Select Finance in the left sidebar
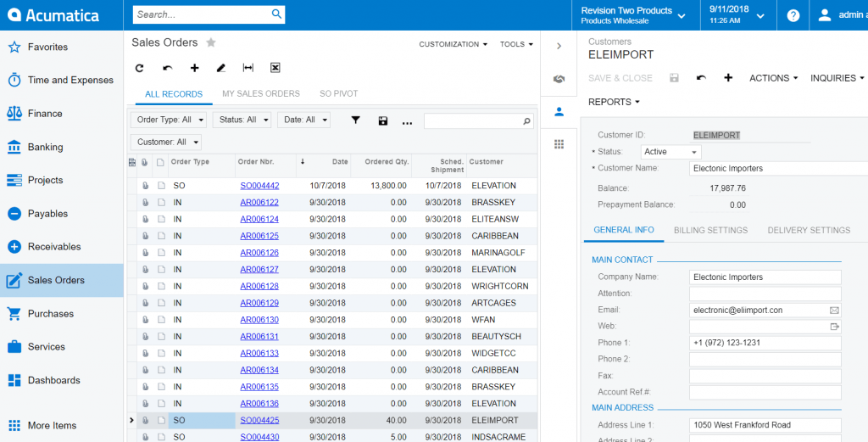This screenshot has width=868, height=442. (45, 114)
